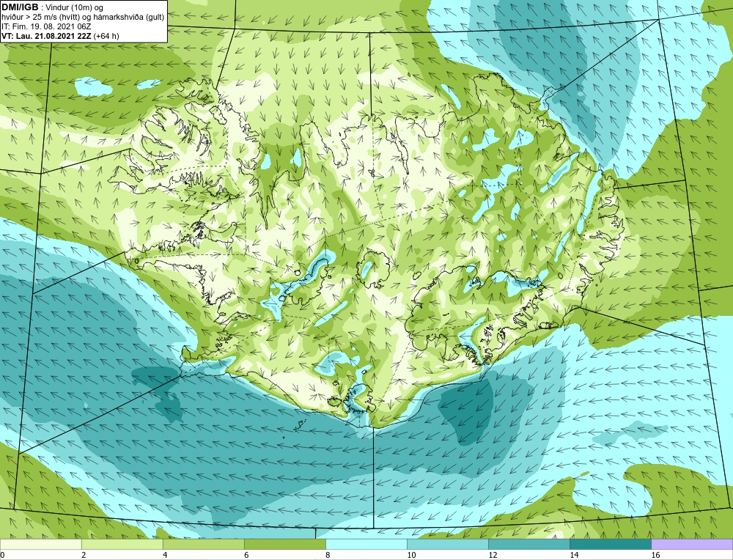The width and height of the screenshot is (733, 560).
Task: Click the purple legend swatch above 16
Action: point(692,544)
